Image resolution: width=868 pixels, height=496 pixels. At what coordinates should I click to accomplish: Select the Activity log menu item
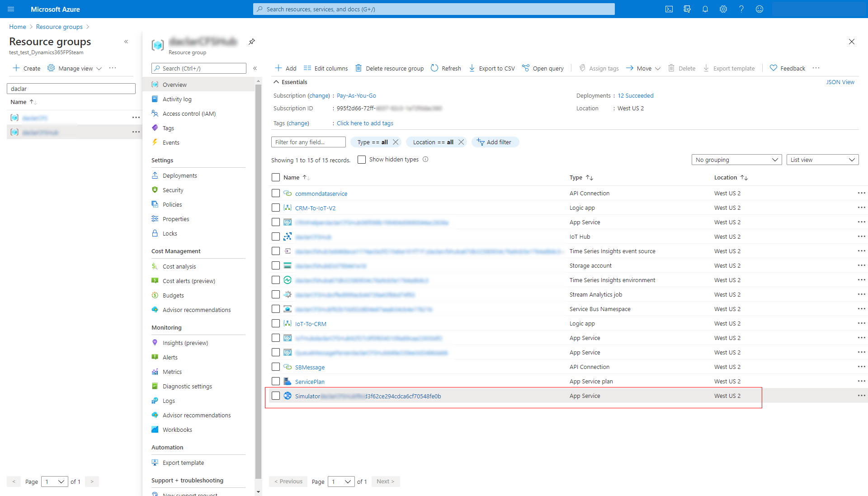point(178,99)
